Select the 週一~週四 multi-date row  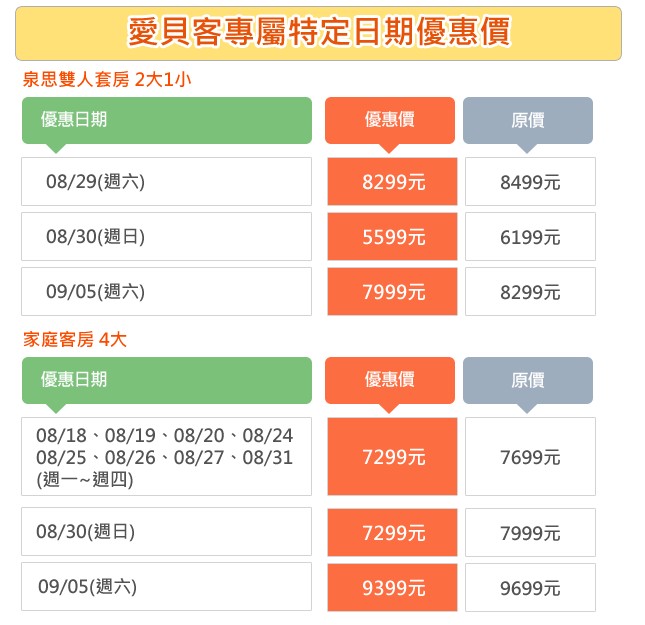coord(166,457)
